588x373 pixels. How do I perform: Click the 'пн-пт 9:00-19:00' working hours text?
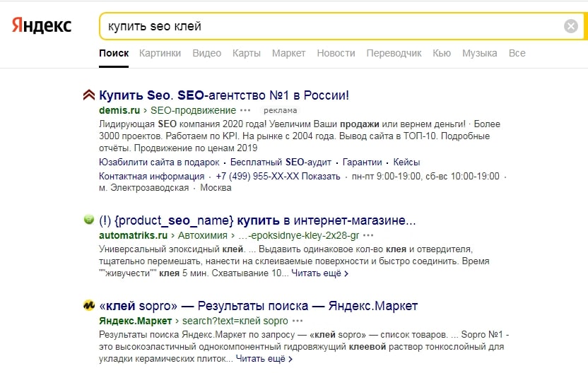386,176
